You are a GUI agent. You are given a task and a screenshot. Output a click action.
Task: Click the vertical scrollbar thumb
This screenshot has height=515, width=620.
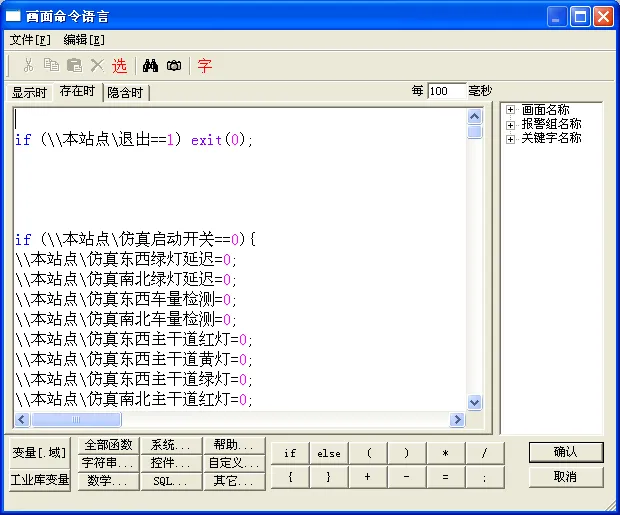click(474, 131)
